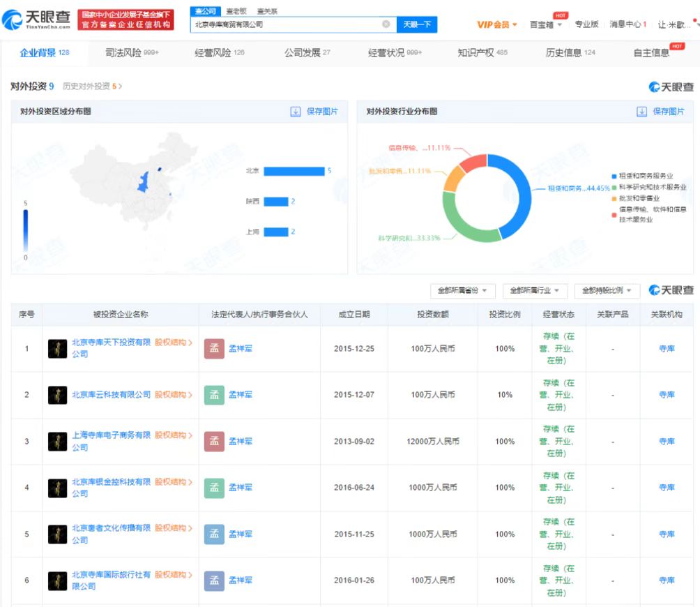700x607 pixels.
Task: Expand 股权结构 for 上海寺库电子商务有限公司
Action: [x=174, y=435]
